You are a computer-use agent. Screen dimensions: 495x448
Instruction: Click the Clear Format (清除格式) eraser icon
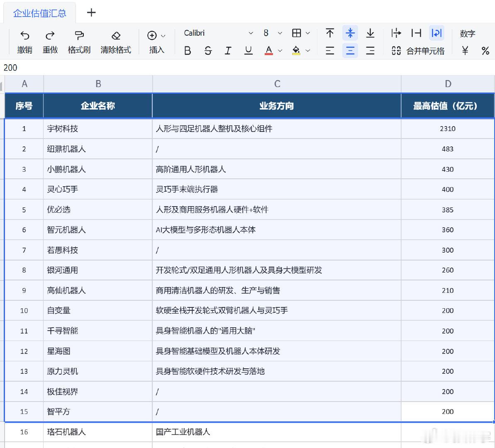pos(116,35)
